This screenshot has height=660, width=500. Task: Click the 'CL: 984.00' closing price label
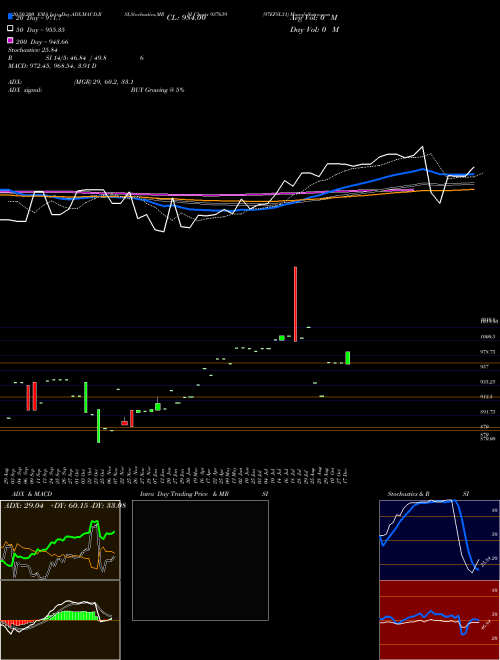pos(186,18)
